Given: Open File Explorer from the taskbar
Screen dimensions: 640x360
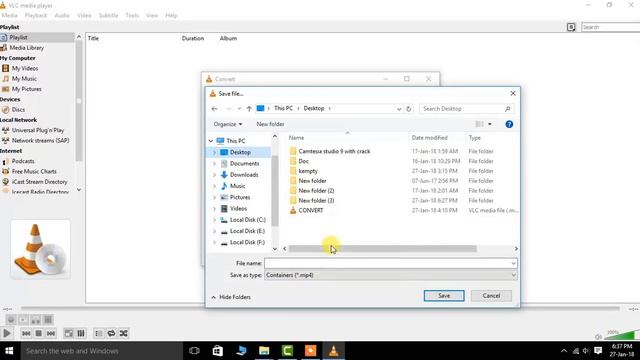Looking at the screenshot, I should 264,351.
